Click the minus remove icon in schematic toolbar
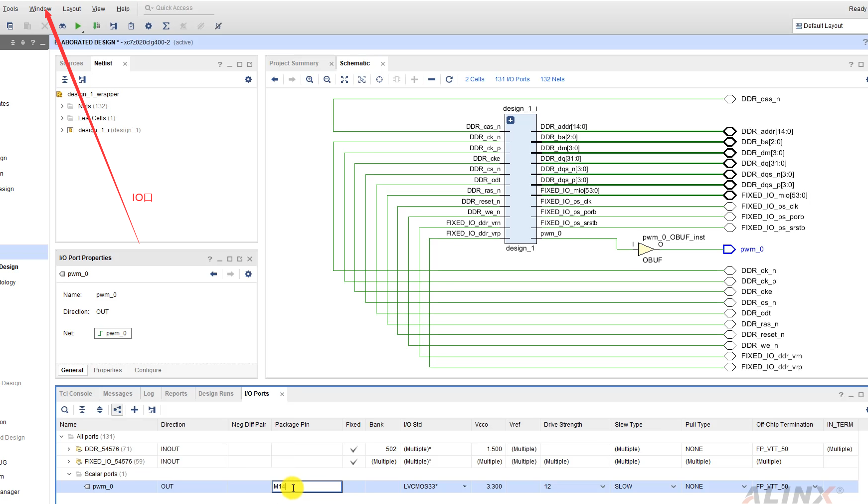The height and width of the screenshot is (504, 868). pos(432,79)
